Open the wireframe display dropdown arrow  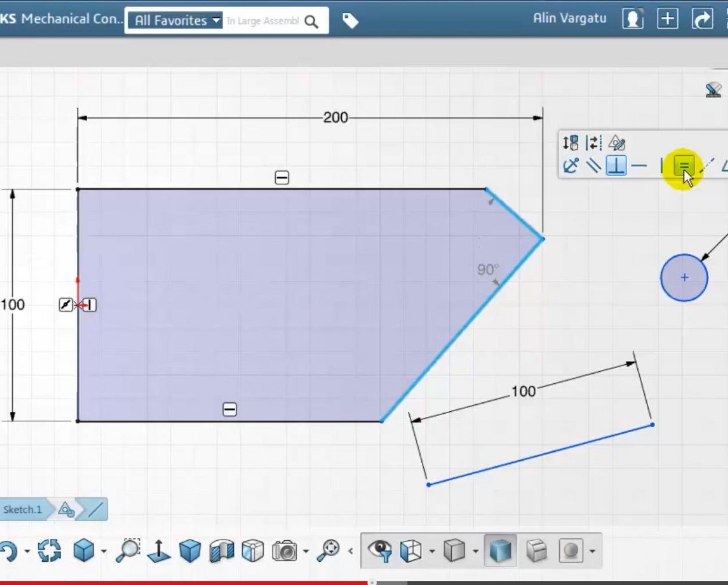431,551
